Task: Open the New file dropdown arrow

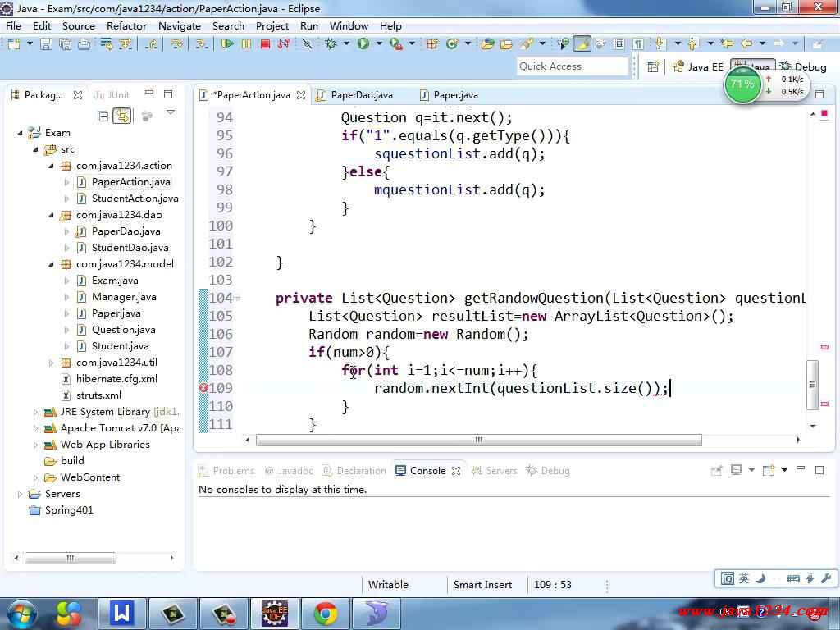Action: point(30,44)
